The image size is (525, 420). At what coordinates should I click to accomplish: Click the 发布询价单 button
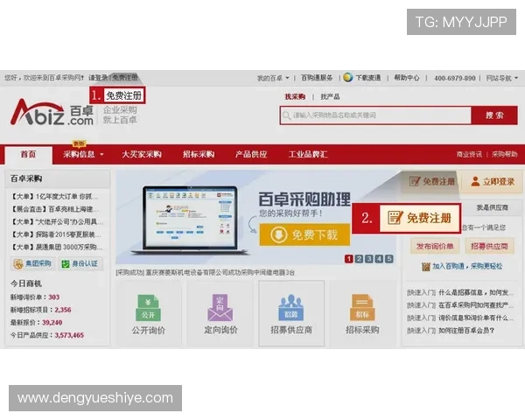(435, 247)
